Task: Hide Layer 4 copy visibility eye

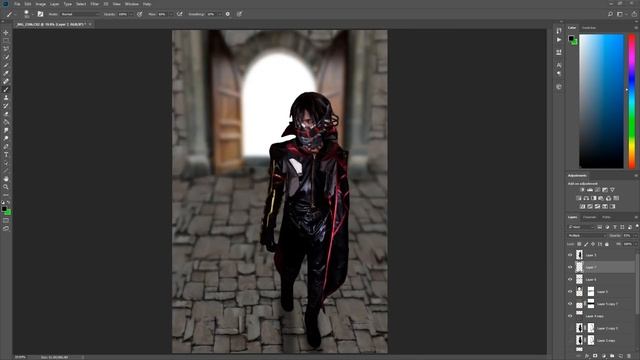Action: [x=570, y=316]
